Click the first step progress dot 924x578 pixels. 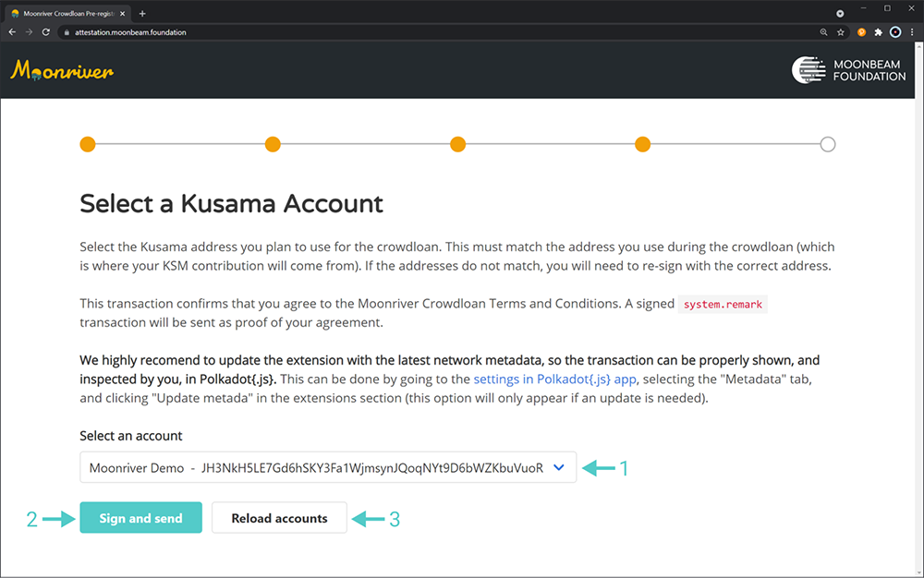click(x=88, y=144)
